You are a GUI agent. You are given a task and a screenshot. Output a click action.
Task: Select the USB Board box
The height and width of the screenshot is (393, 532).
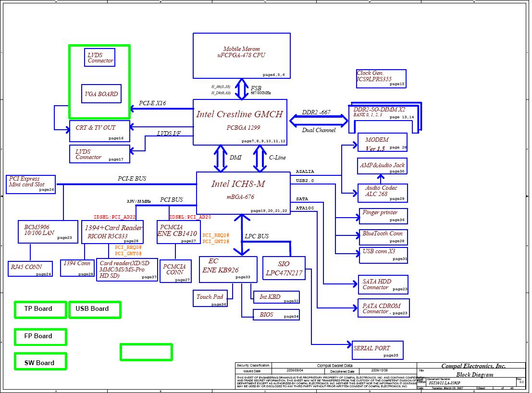pos(95,309)
